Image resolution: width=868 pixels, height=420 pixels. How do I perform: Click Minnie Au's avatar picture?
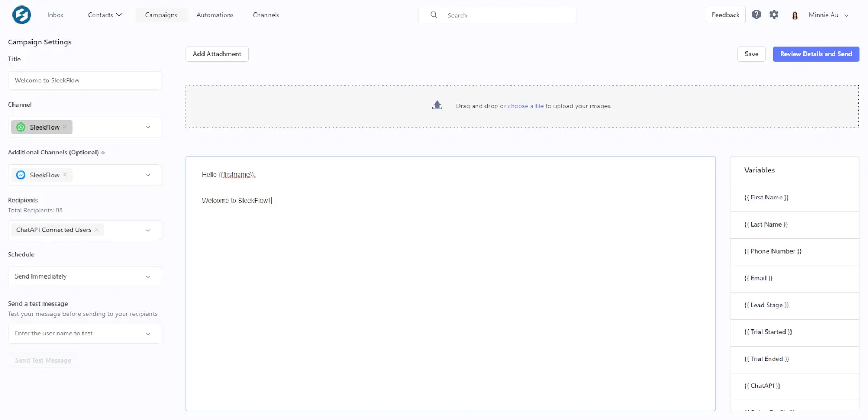[x=795, y=15]
